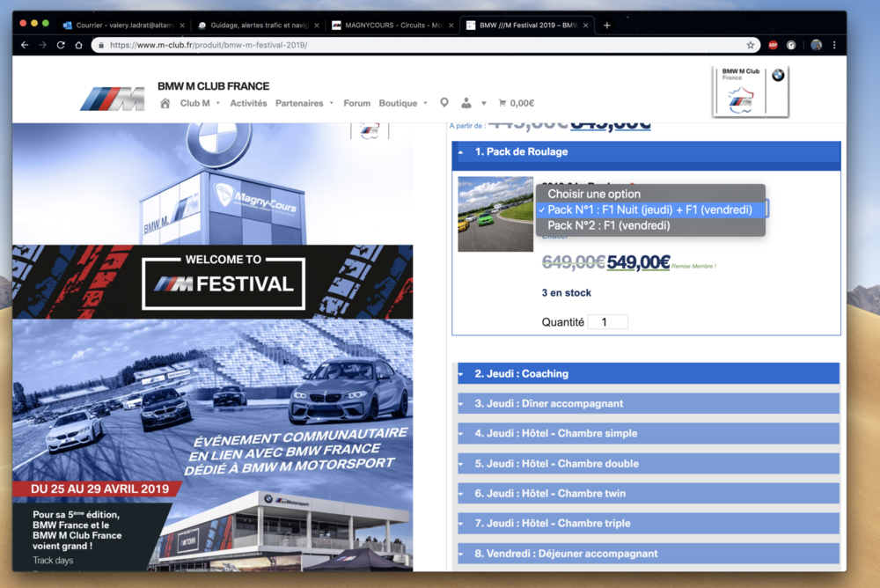The height and width of the screenshot is (588, 880).
Task: Click the crossed-out 649,00€ price
Action: [x=573, y=262]
